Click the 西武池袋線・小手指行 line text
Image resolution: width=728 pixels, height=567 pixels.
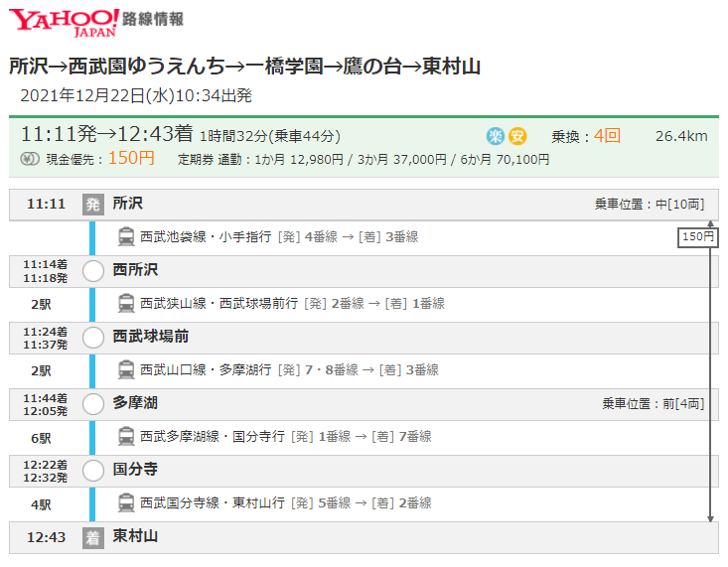coord(206,237)
